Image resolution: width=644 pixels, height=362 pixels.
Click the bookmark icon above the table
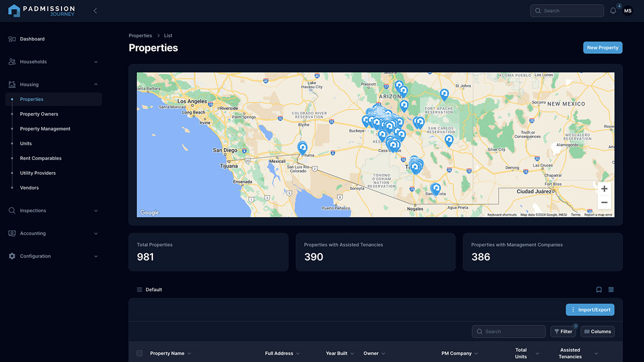coord(599,290)
